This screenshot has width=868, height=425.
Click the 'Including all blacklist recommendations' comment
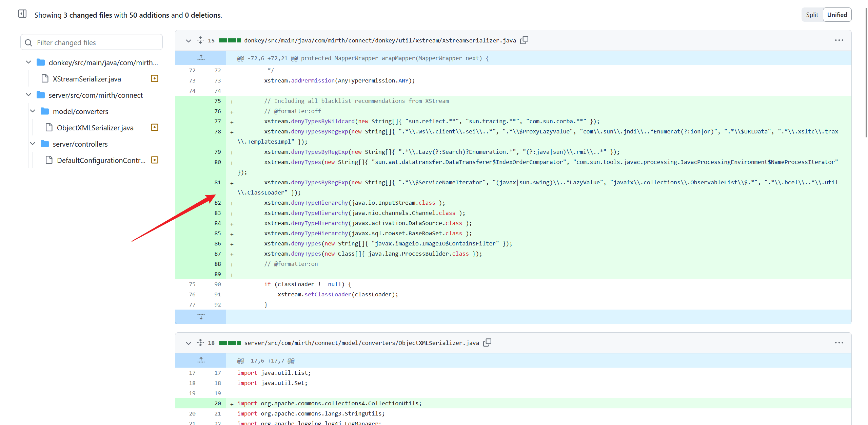[356, 101]
